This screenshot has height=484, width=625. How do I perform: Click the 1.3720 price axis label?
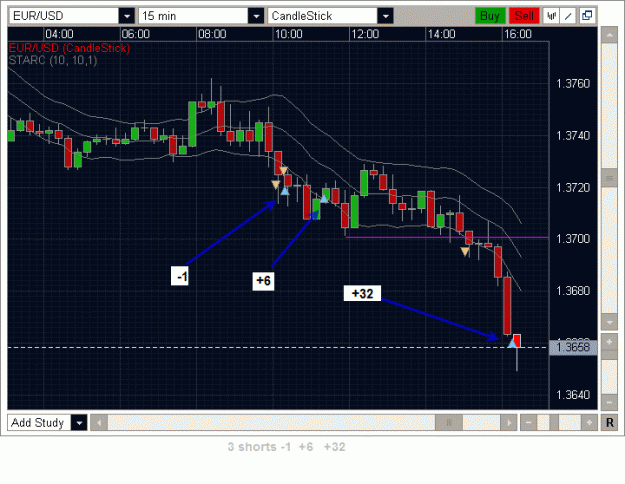tap(573, 187)
